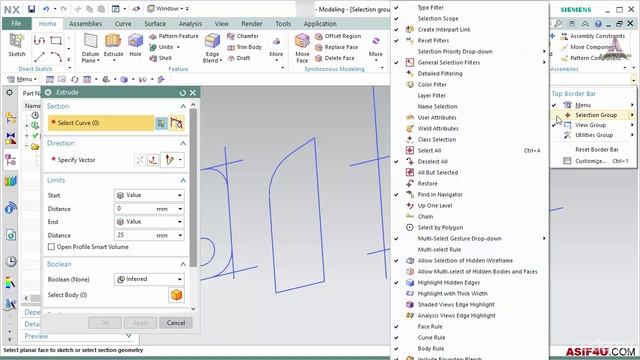
Task: Close the Extrude dialog
Action: pos(193,93)
